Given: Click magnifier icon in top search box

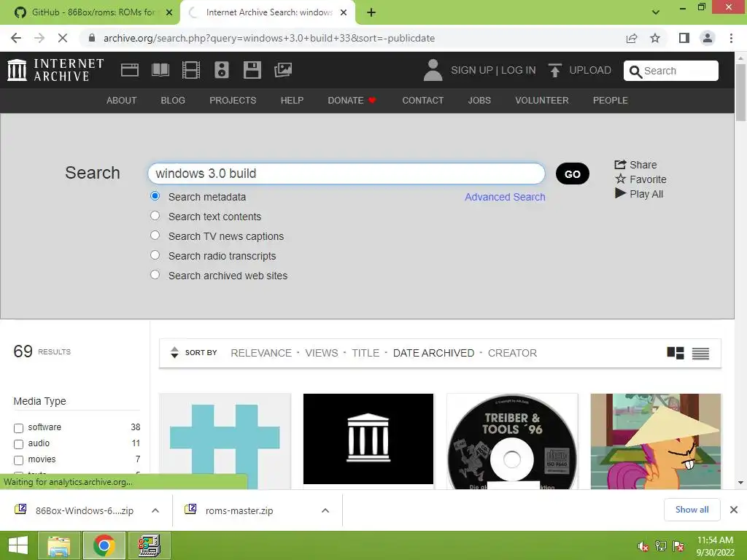Looking at the screenshot, I should (x=635, y=71).
